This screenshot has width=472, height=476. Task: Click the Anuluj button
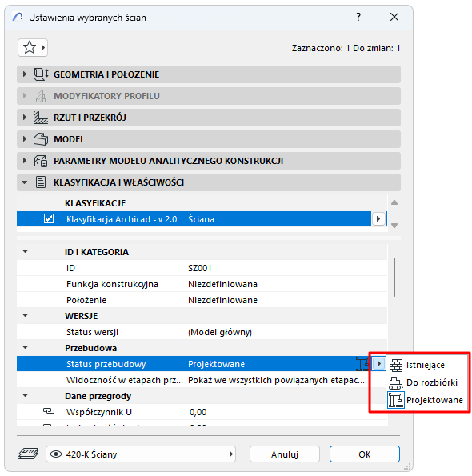[x=285, y=454]
